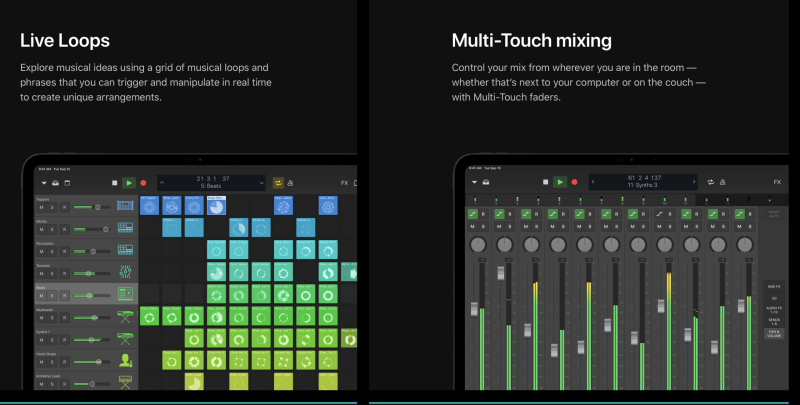
Task: Record-enable the Vocal Chops track
Action: pos(64,362)
